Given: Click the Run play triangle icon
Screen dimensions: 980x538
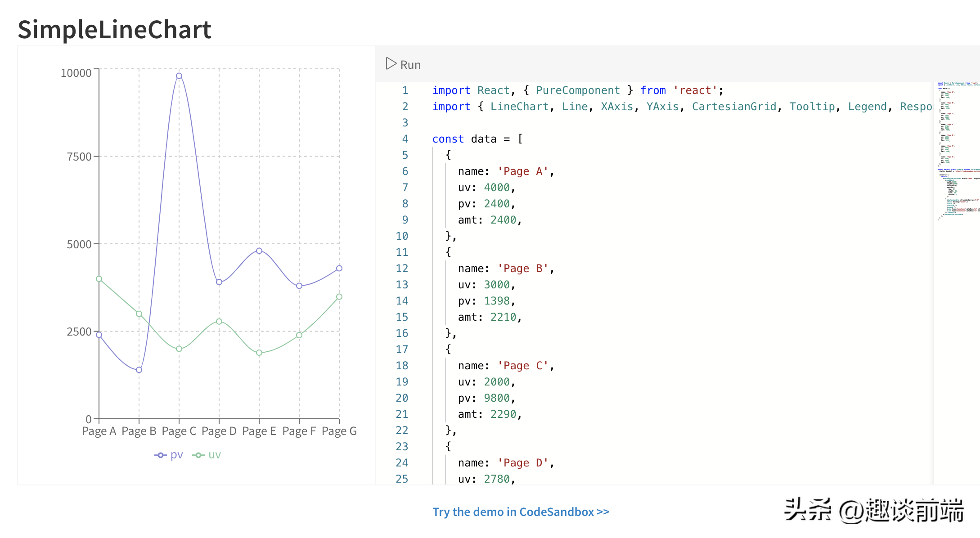Looking at the screenshot, I should tap(391, 64).
